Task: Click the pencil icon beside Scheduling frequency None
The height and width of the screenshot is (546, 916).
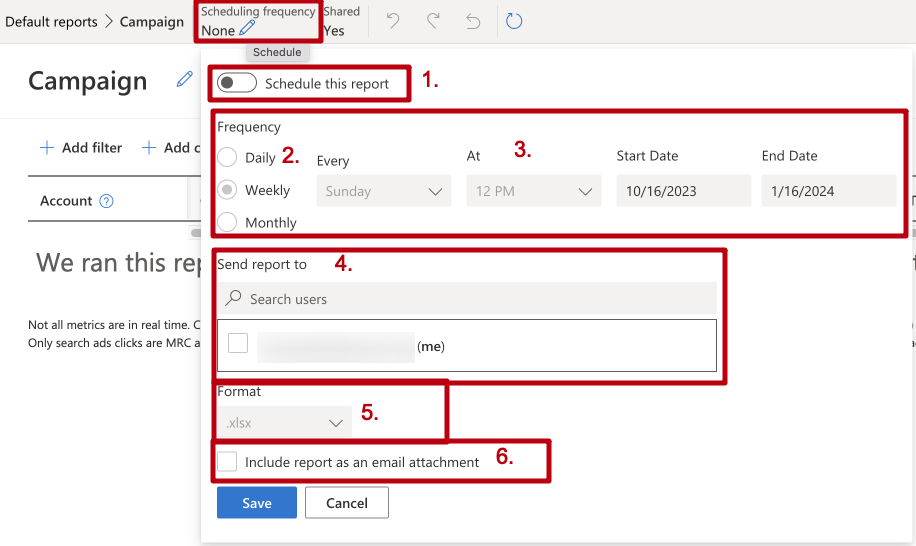Action: pos(247,27)
